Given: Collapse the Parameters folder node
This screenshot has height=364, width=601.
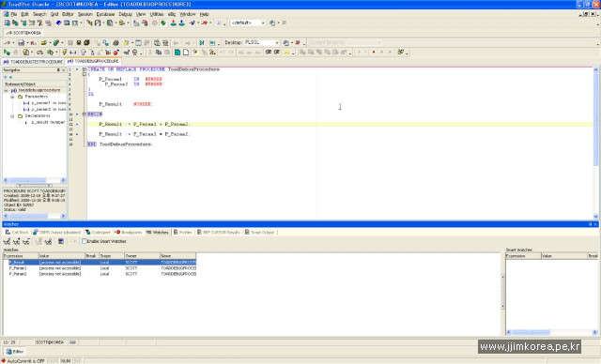Looking at the screenshot, I should pyautogui.click(x=12, y=97).
